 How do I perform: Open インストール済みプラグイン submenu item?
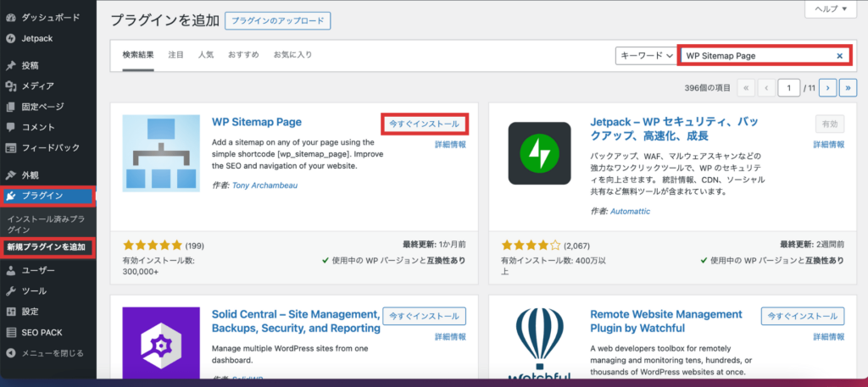(46, 224)
